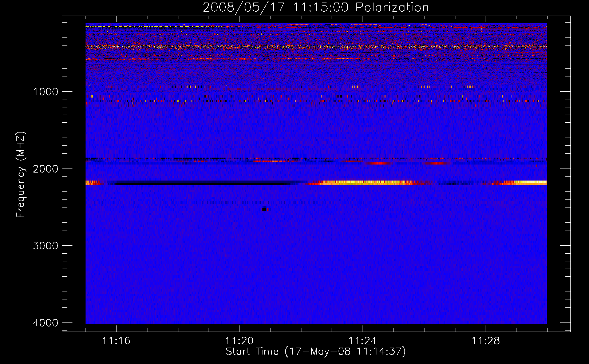This screenshot has height=364, width=589.
Task: Select the 4000 frequency tick label
Action: 46,323
